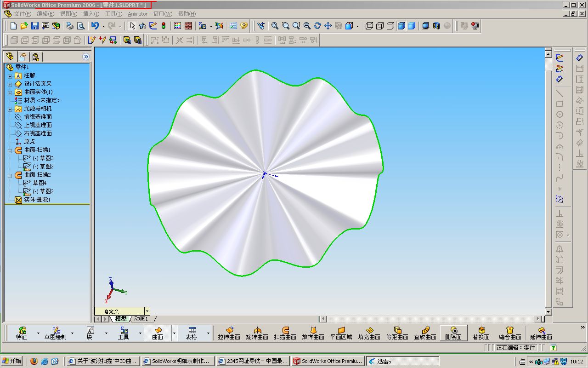Select 前视基准面 in the tree
588x368 pixels.
point(38,117)
